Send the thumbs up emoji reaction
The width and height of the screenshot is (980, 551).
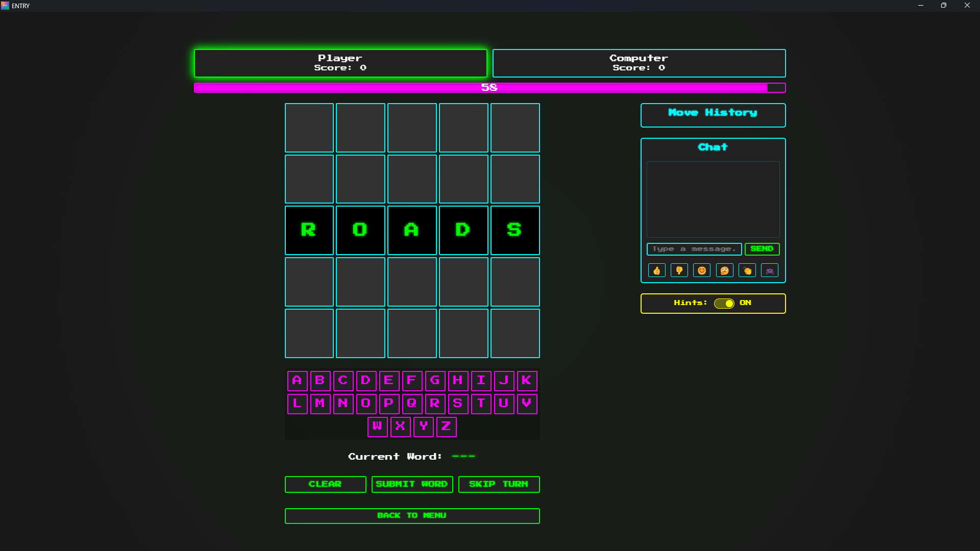(656, 270)
